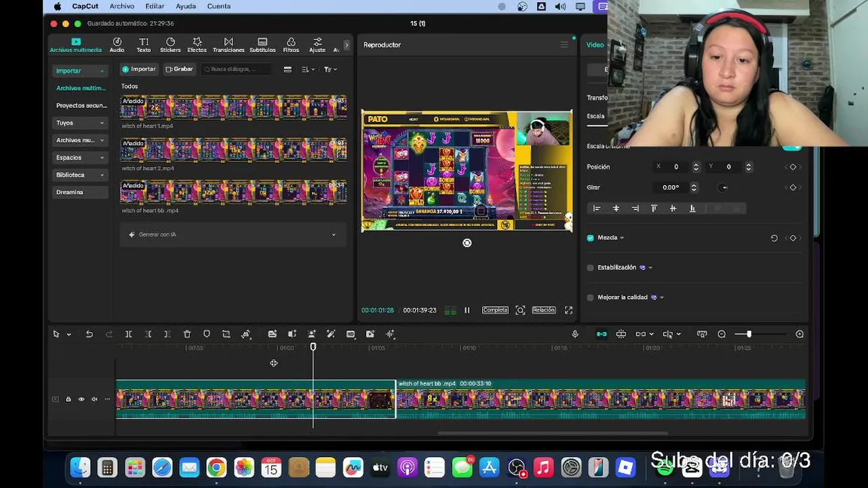Split clip at playhead
868x488 pixels.
click(x=128, y=334)
